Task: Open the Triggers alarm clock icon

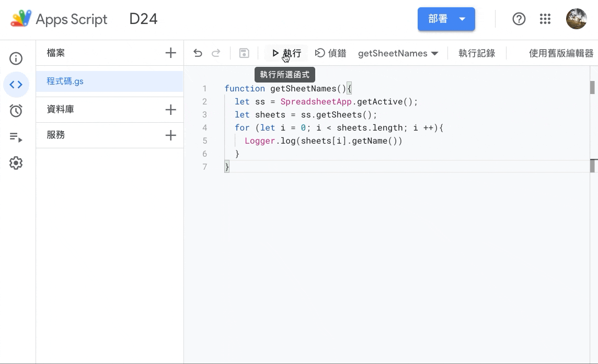Action: (x=16, y=111)
